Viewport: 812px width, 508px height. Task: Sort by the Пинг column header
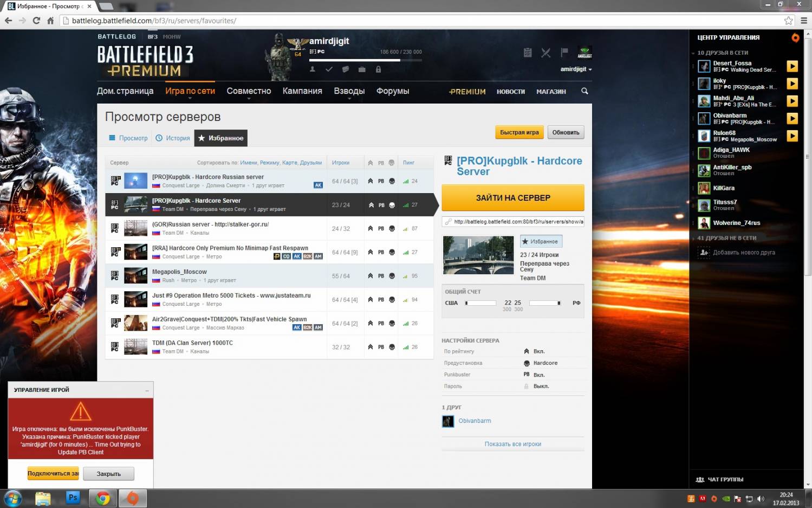pos(408,163)
